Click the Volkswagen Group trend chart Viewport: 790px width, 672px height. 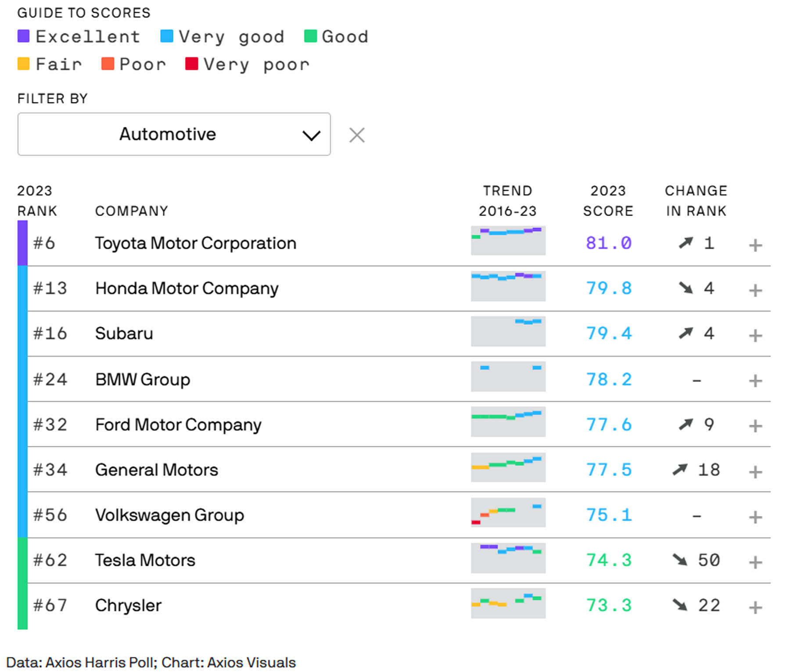[x=508, y=512]
